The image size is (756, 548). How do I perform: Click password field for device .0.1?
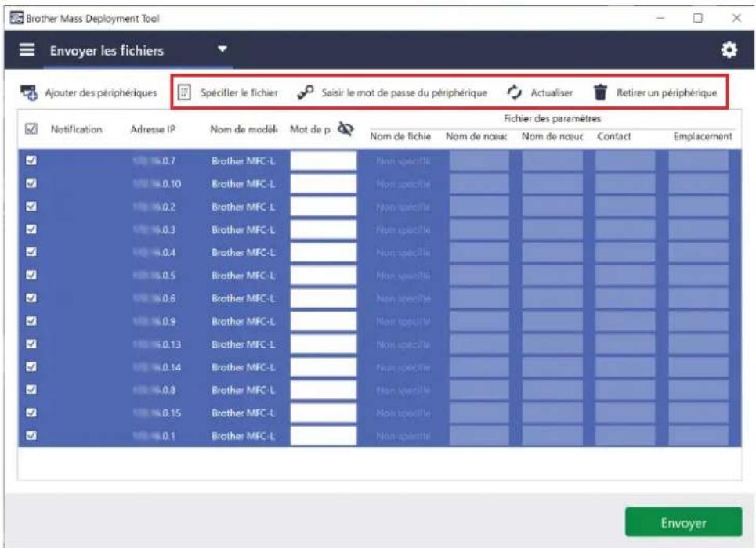click(x=324, y=436)
